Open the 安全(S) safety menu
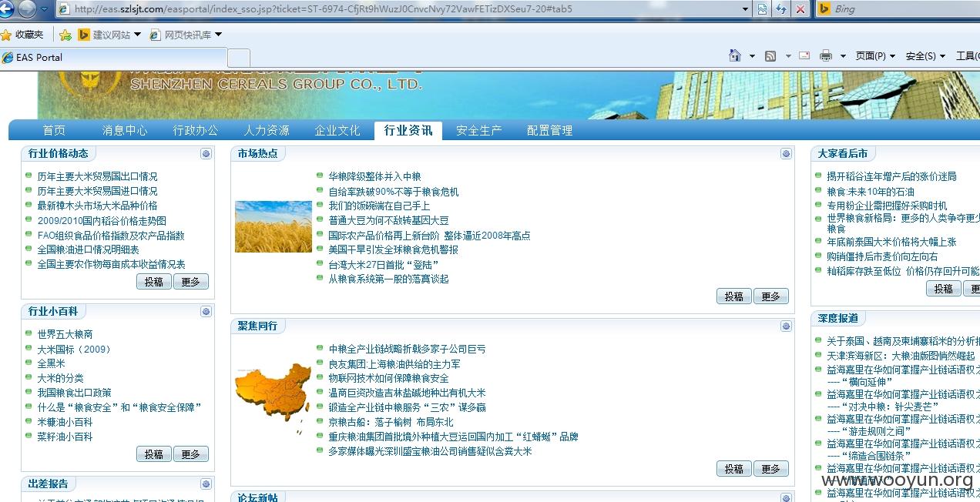 click(x=925, y=56)
